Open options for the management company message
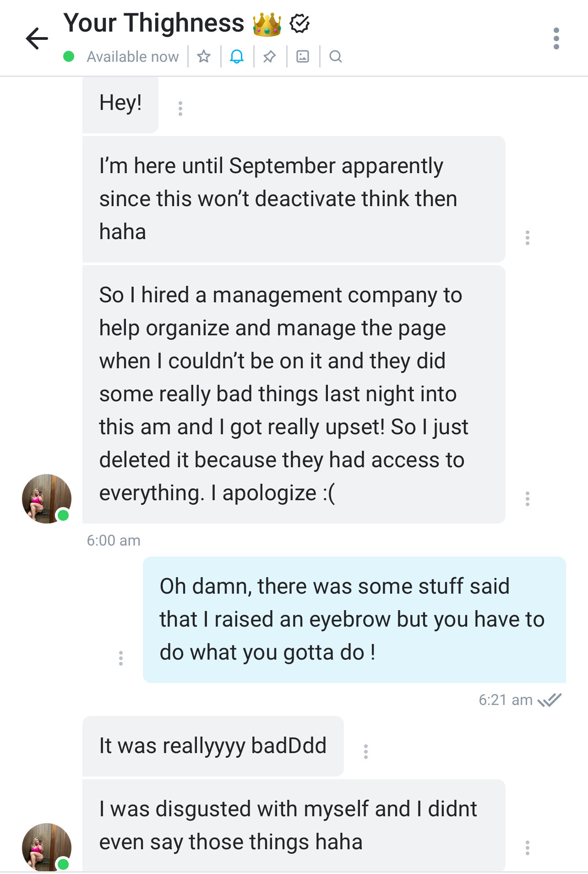Viewport: 588px width, 874px height. point(528,499)
